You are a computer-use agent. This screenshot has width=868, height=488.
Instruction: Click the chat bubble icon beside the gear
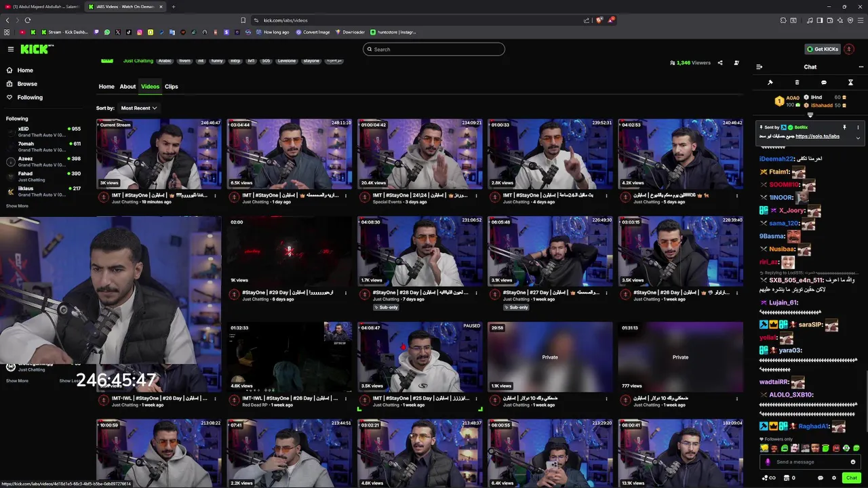821,478
